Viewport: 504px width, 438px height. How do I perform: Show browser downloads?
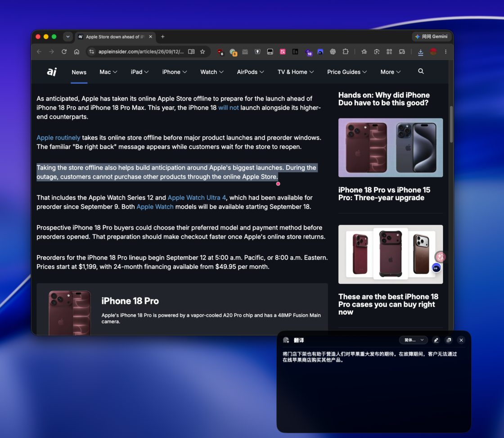click(x=420, y=52)
